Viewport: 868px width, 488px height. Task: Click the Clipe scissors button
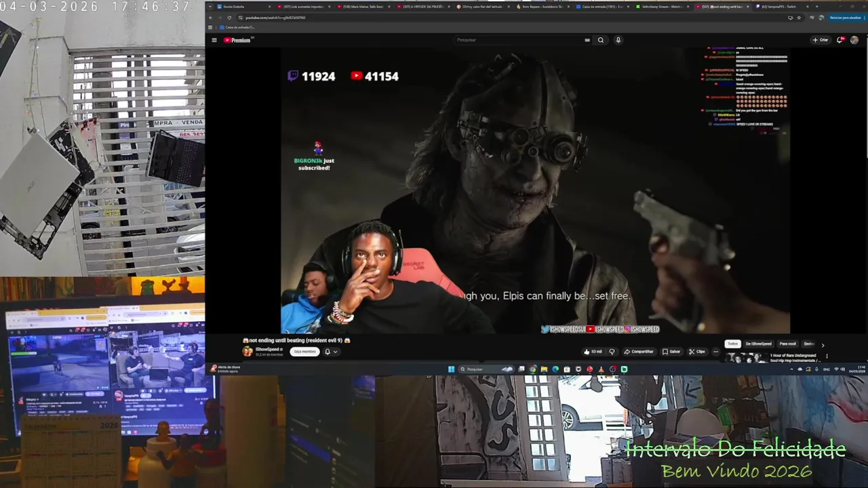click(697, 352)
